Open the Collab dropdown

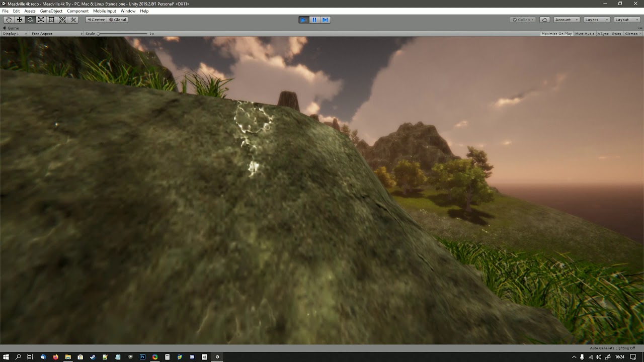(x=523, y=20)
